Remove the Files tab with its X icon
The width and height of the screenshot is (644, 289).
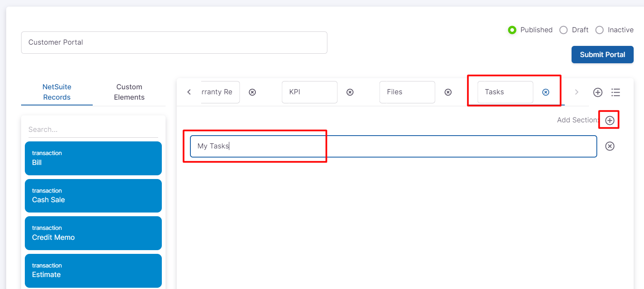coord(448,92)
